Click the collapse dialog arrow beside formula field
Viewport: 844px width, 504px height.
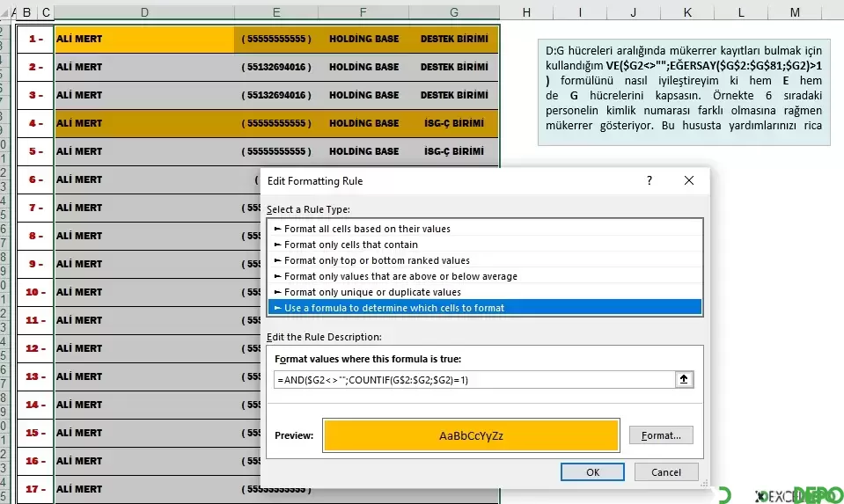(684, 380)
